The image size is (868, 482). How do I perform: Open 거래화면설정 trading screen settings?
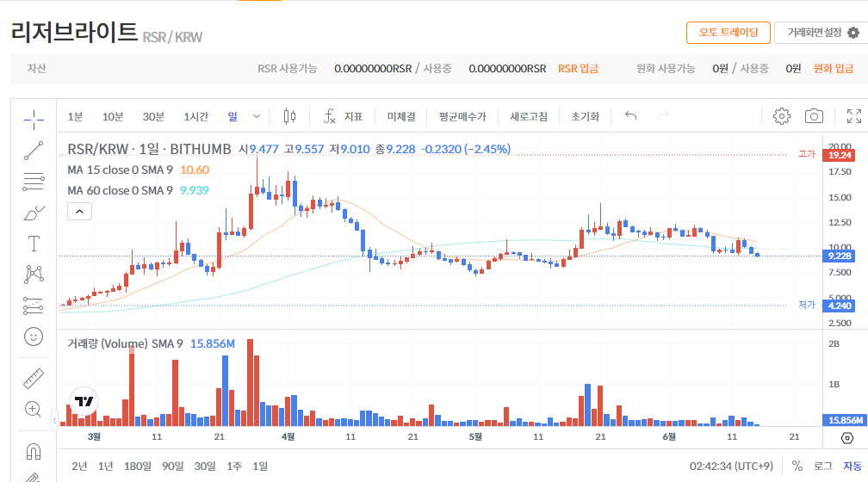821,33
